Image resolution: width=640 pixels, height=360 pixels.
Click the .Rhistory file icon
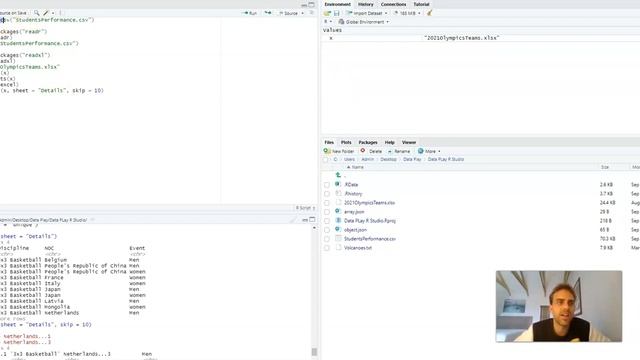pos(338,193)
